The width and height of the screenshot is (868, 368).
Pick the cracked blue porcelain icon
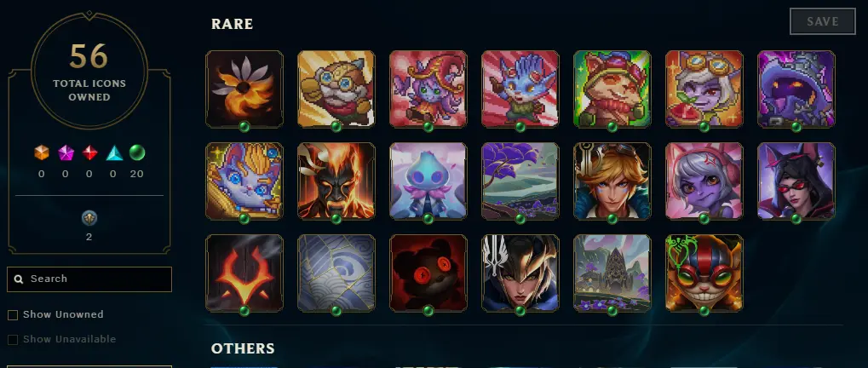[336, 273]
